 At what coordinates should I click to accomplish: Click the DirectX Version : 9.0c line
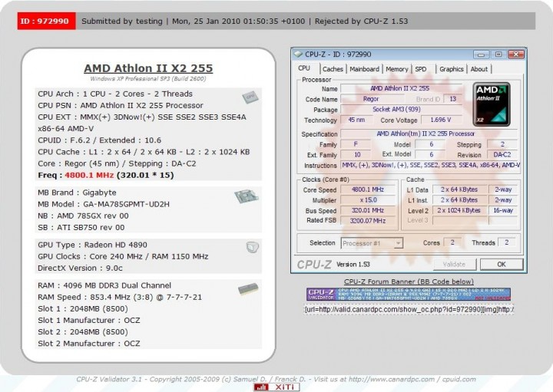click(80, 268)
